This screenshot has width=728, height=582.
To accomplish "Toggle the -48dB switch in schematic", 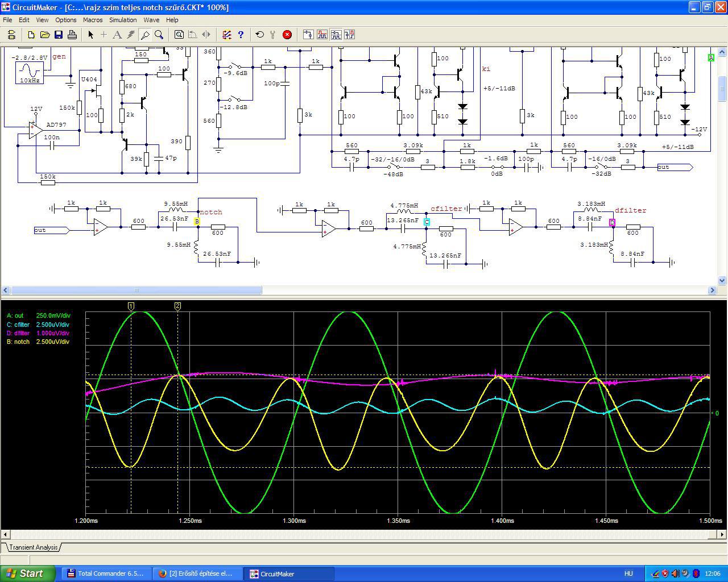I will (393, 168).
